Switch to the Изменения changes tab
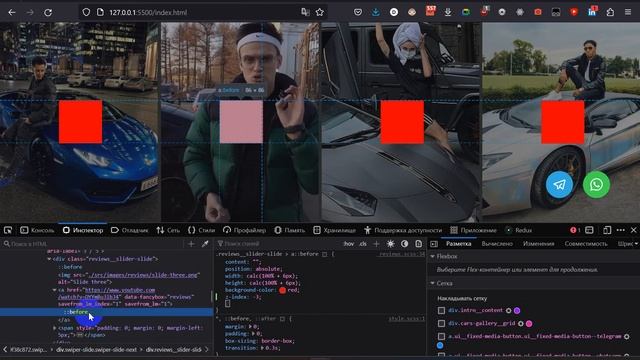 point(538,244)
